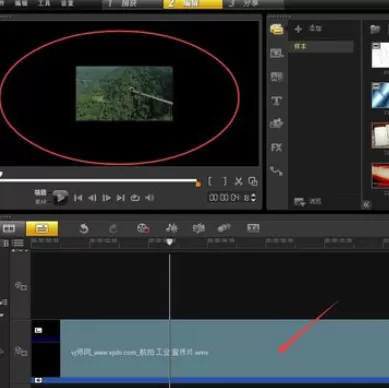
Task: Open the Subtitle Editor icon
Action: (253, 228)
